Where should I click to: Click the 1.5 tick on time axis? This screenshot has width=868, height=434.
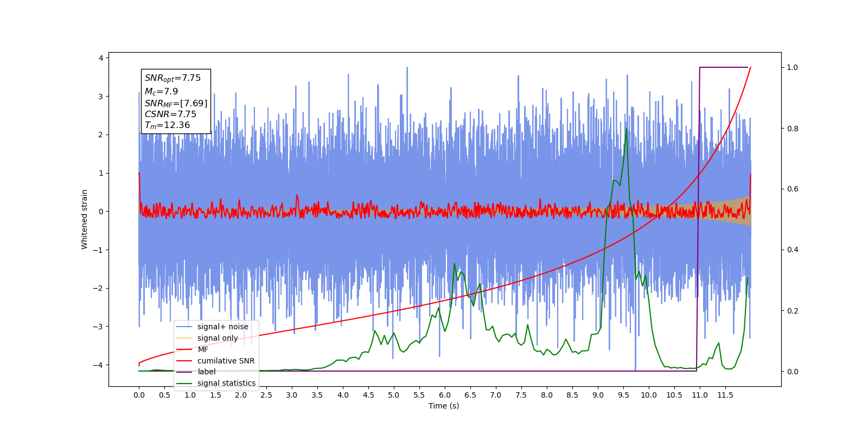tap(215, 395)
